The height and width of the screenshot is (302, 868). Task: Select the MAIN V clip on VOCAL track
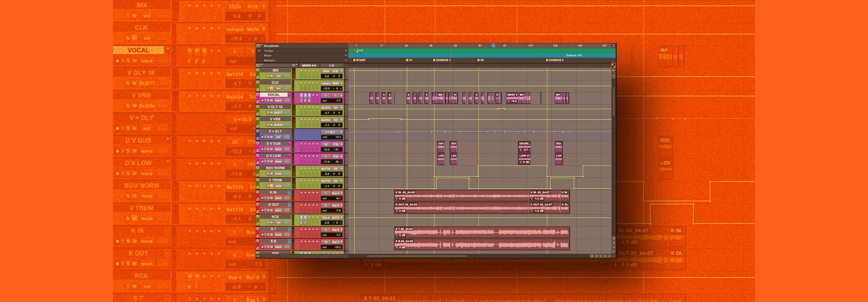(513, 98)
